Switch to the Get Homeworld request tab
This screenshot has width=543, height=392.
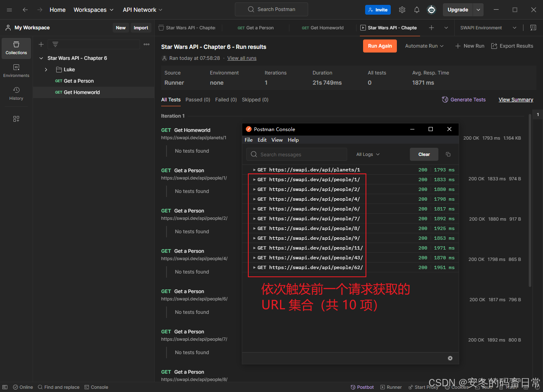[x=322, y=28]
